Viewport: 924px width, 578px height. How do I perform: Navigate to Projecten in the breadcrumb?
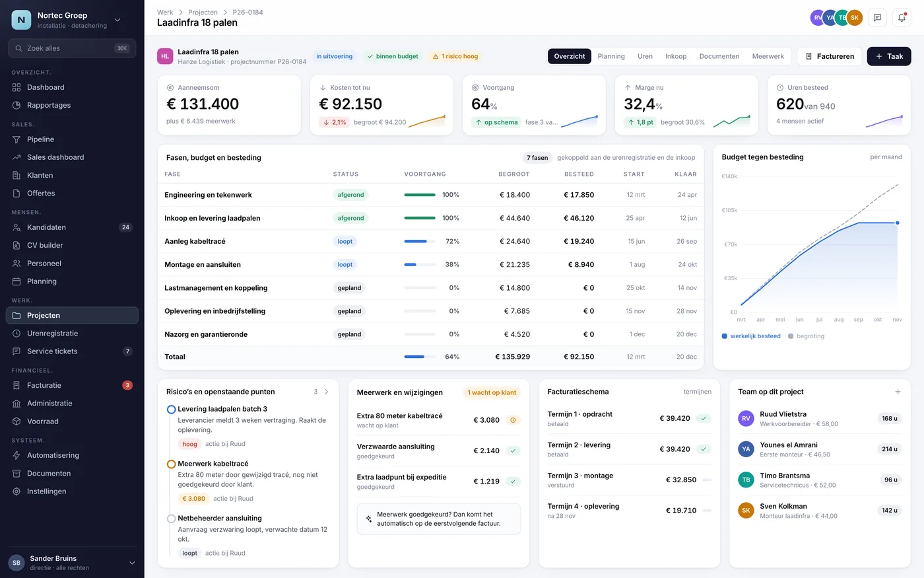pos(203,13)
